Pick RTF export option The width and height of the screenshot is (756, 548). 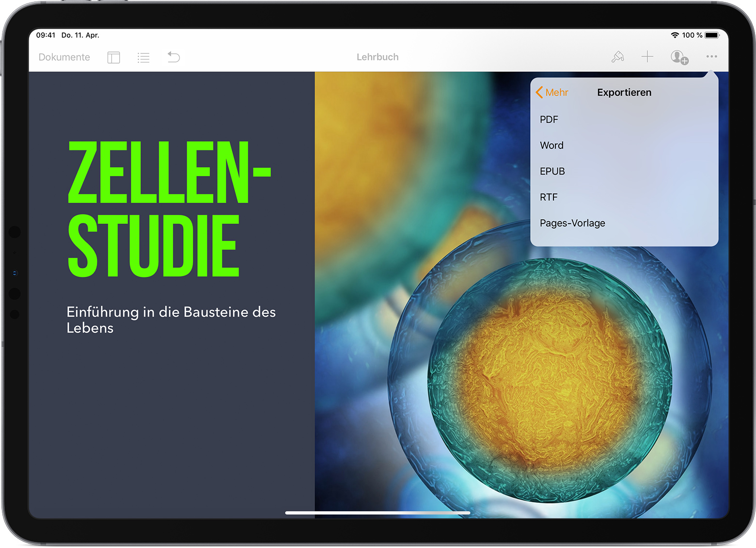point(549,197)
